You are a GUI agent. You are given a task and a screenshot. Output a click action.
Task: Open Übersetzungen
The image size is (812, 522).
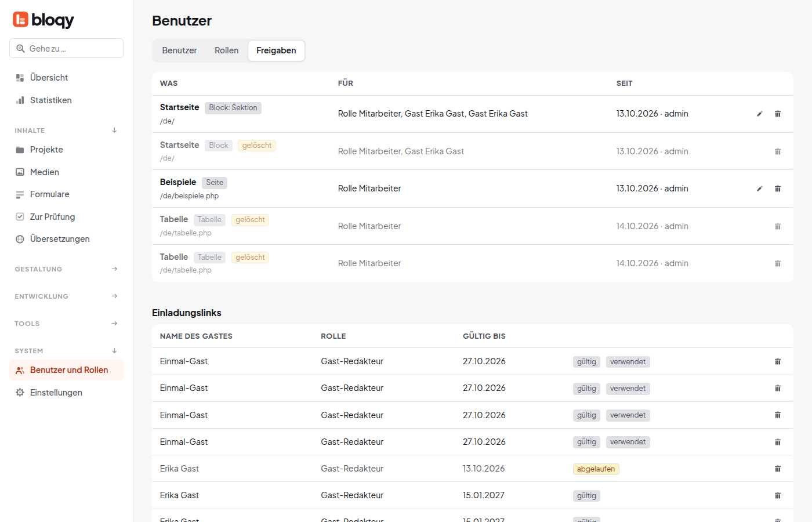66,239
